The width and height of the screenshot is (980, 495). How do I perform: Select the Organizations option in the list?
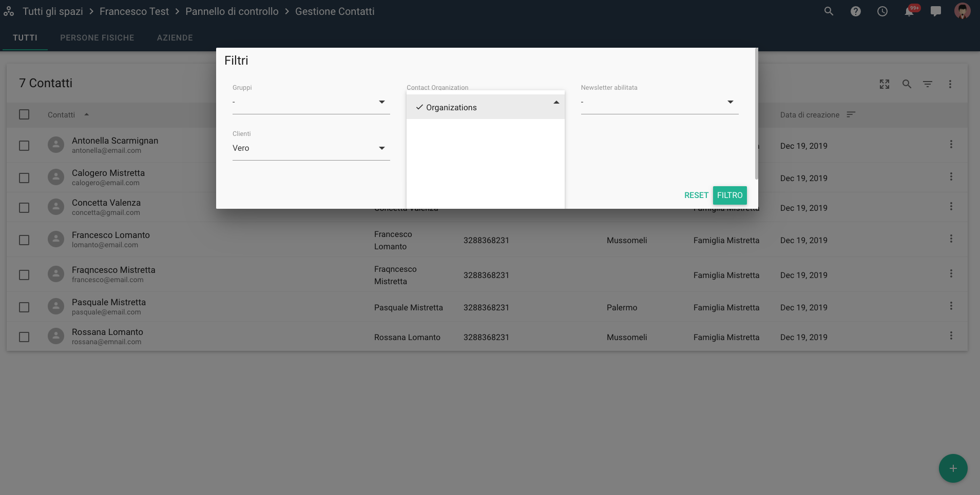451,108
